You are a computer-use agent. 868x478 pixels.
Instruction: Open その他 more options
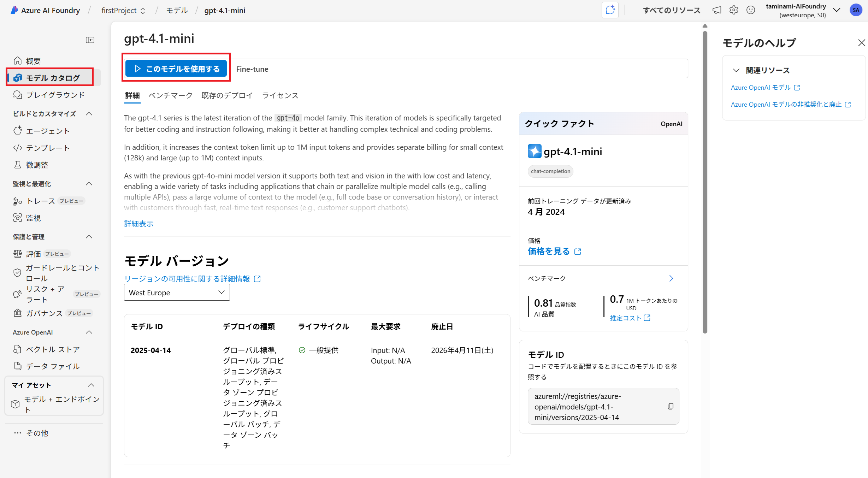coord(31,433)
